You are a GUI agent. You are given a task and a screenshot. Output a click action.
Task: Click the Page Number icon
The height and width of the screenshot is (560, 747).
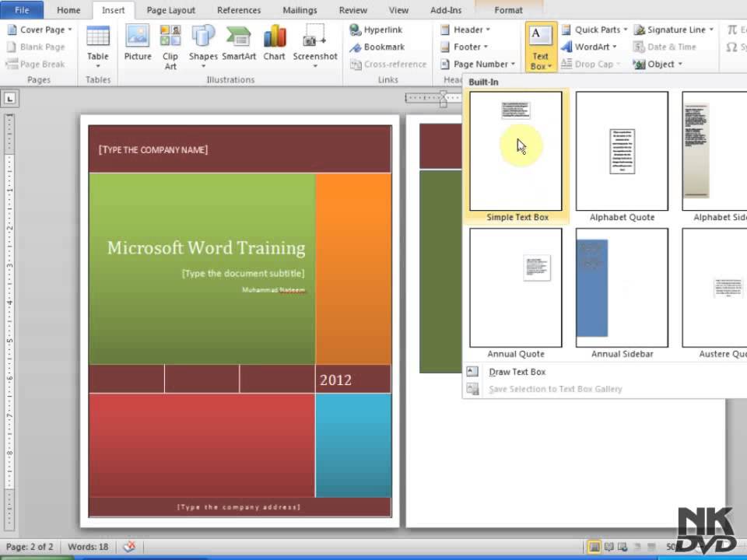click(x=445, y=64)
